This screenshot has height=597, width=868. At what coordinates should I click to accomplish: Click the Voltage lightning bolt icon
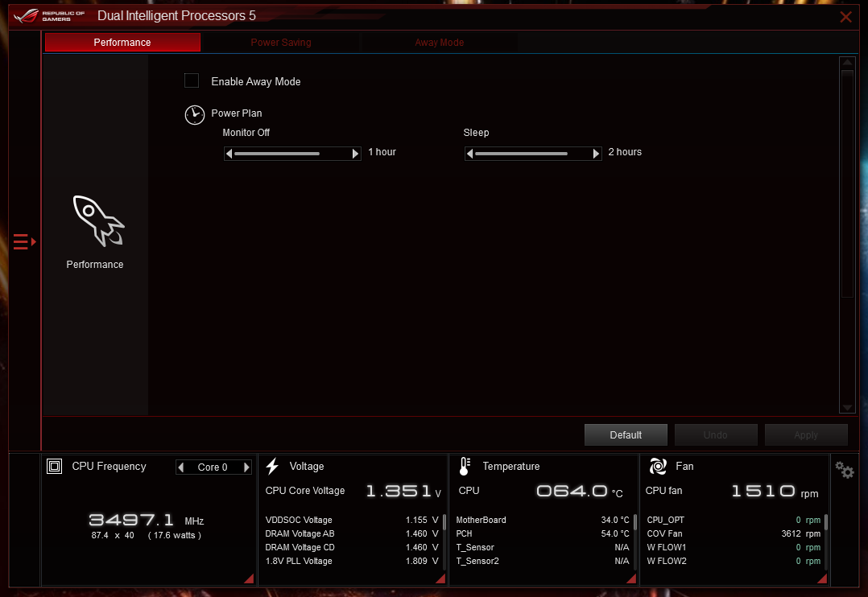pyautogui.click(x=272, y=467)
